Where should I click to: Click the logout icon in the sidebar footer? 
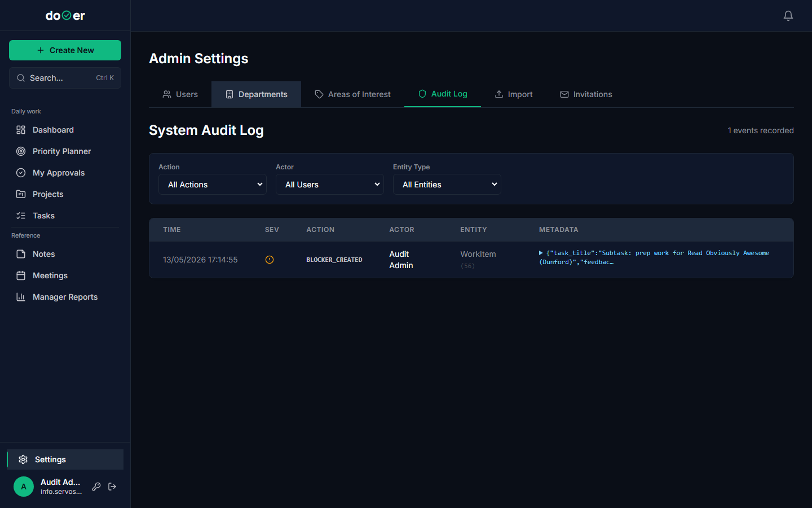tap(112, 487)
